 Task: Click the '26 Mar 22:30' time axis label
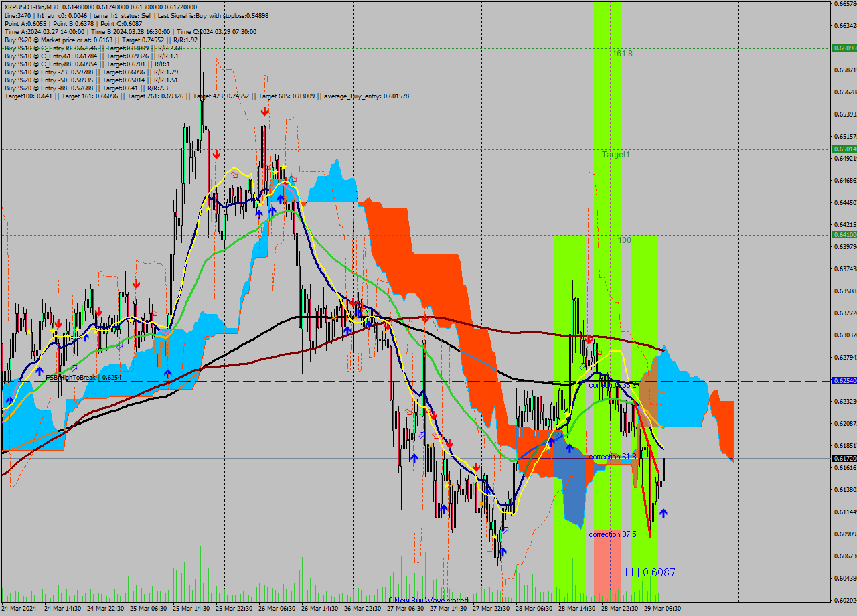pyautogui.click(x=363, y=609)
